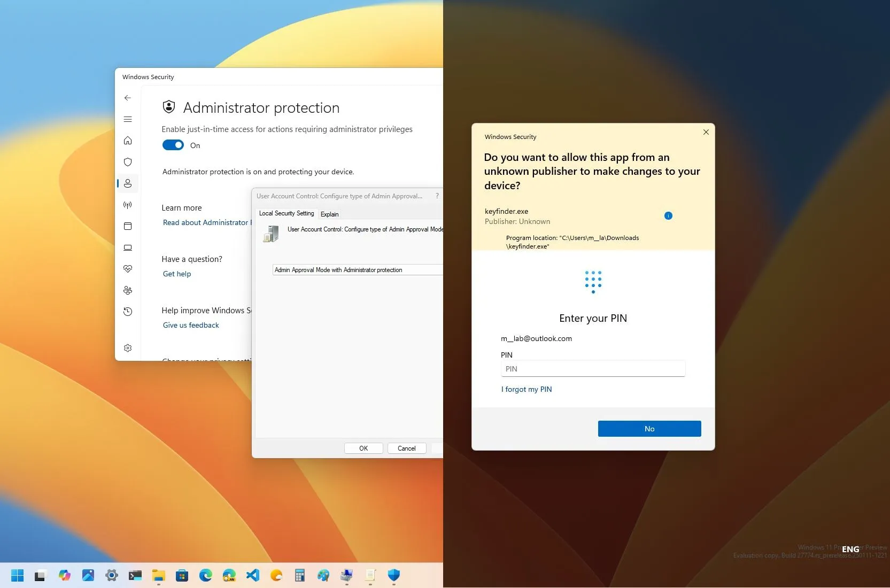This screenshot has height=588, width=890.
Task: Click the blue info icon next to keyfinder.exe
Action: click(x=668, y=216)
